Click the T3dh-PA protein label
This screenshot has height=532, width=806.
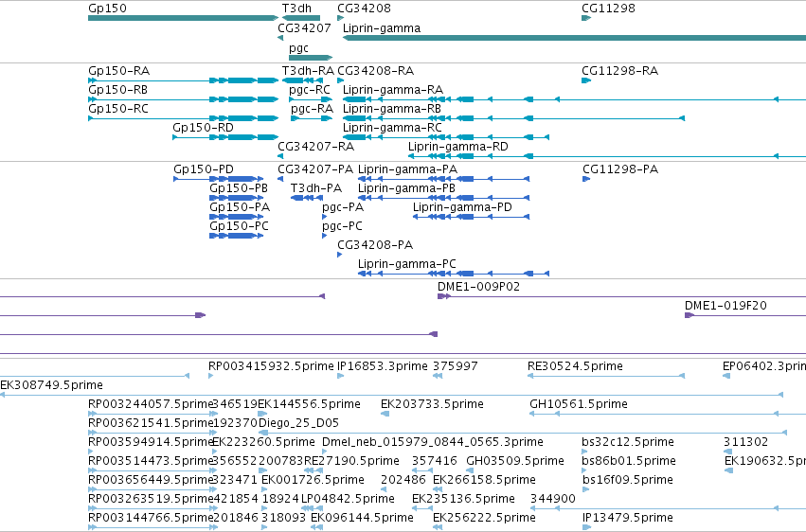[316, 188]
